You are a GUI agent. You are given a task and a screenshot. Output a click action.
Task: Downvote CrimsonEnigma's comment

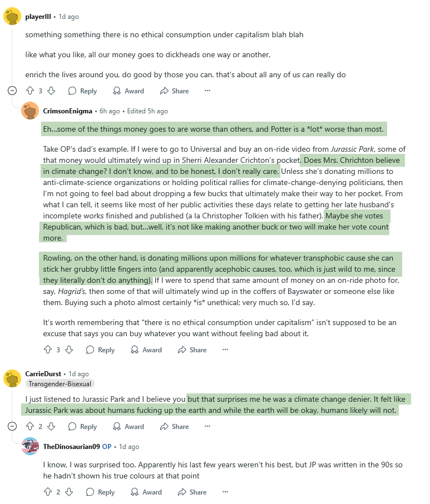[68, 350]
